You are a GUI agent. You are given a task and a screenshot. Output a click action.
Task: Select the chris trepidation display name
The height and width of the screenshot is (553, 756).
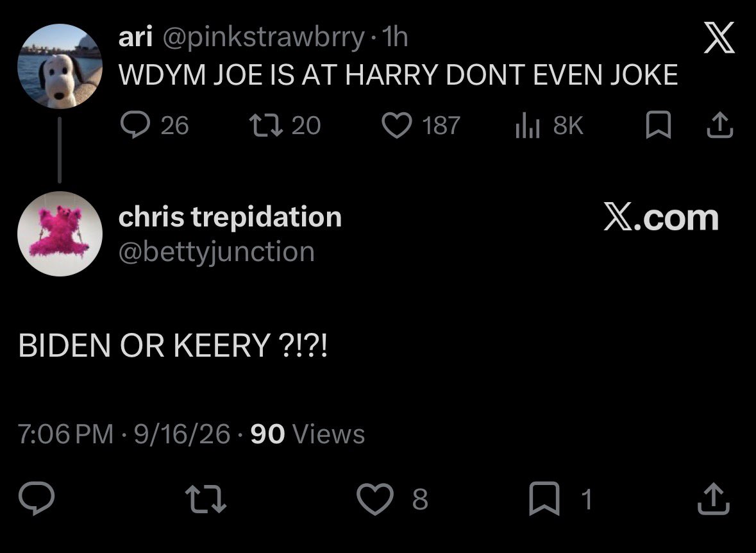pyautogui.click(x=230, y=217)
